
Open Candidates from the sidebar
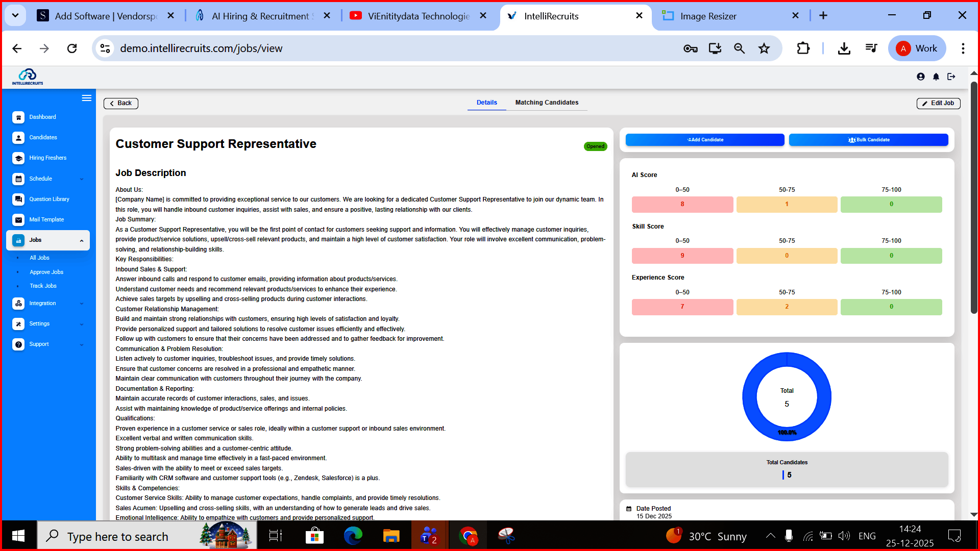pos(43,138)
